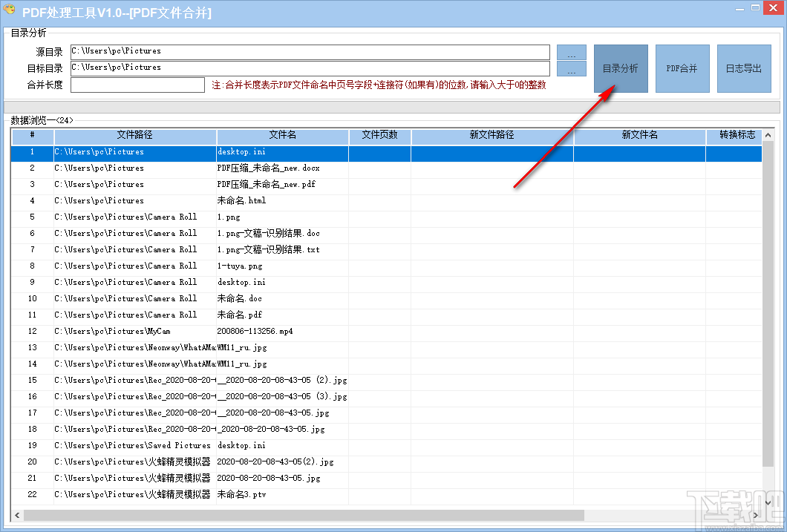Select 未命名3.ptv file row

click(387, 495)
